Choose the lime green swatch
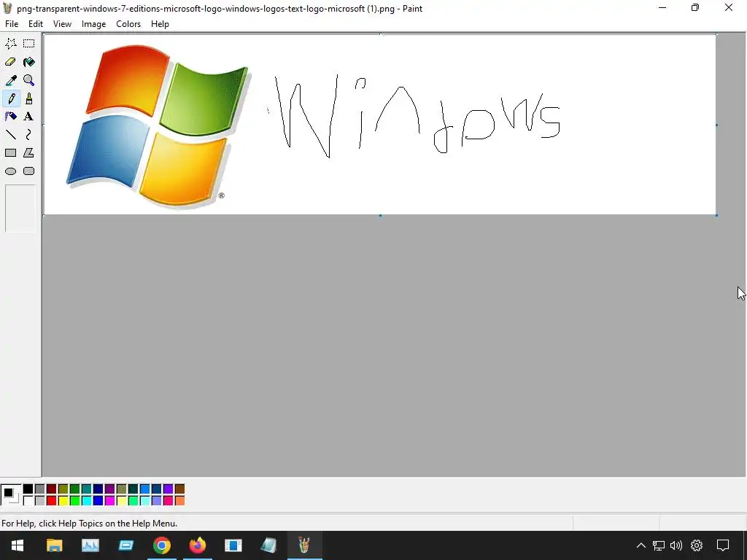The height and width of the screenshot is (560, 747). [75, 500]
